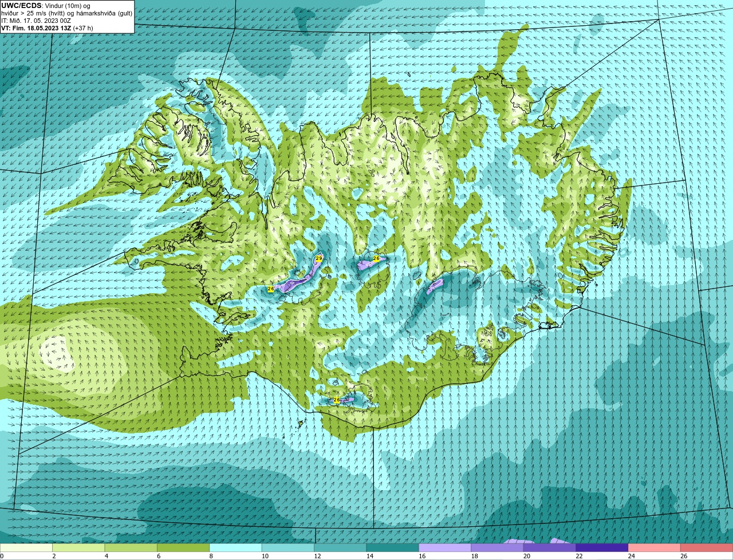Click the 4 tick label on the color scale
The image size is (733, 560).
click(x=107, y=556)
